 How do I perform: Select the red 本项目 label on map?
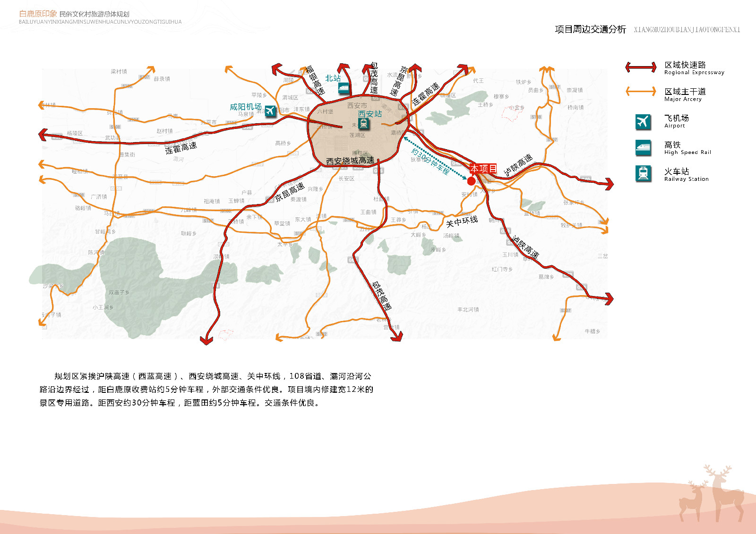tap(483, 169)
